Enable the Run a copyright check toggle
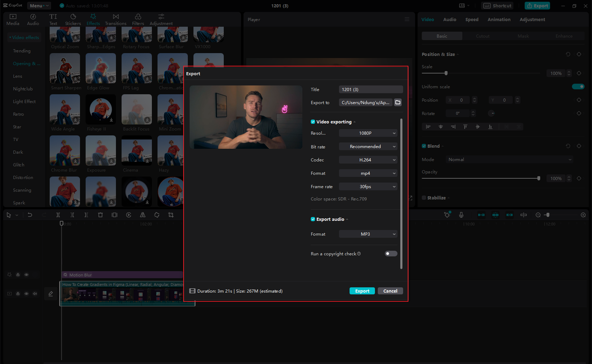 (x=391, y=254)
